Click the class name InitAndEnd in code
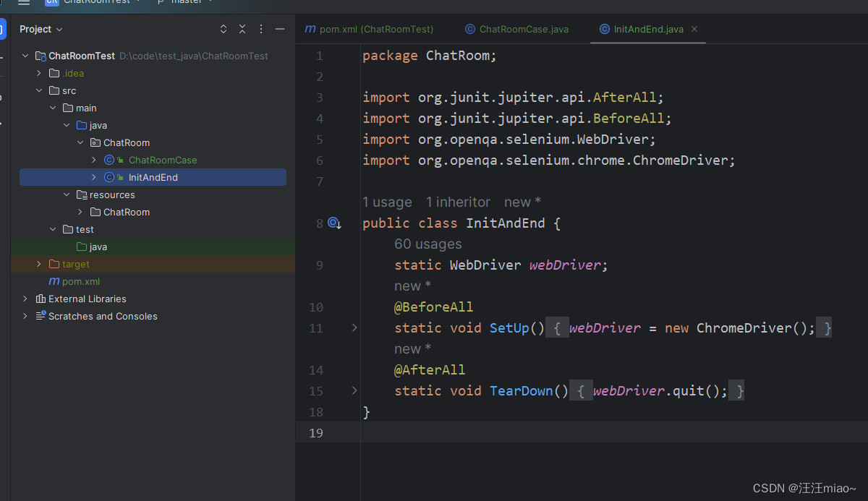The height and width of the screenshot is (501, 868). tap(506, 223)
